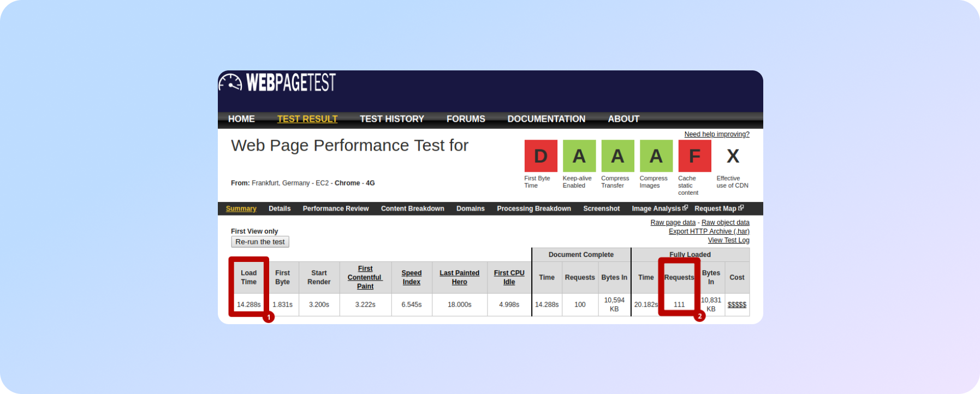The height and width of the screenshot is (394, 980).
Task: Click the 20.182s Fully Loaded time value
Action: pyautogui.click(x=646, y=305)
